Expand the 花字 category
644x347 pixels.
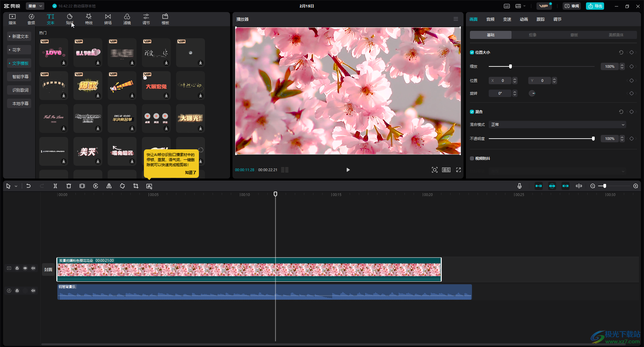(x=19, y=50)
